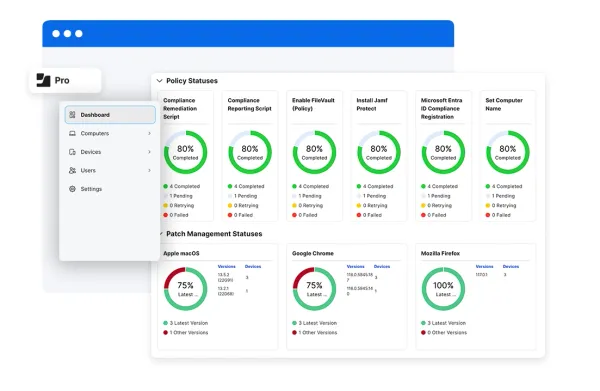This screenshot has width=600, height=391.
Task: Click the Mozilla Firefox card title
Action: click(x=440, y=253)
